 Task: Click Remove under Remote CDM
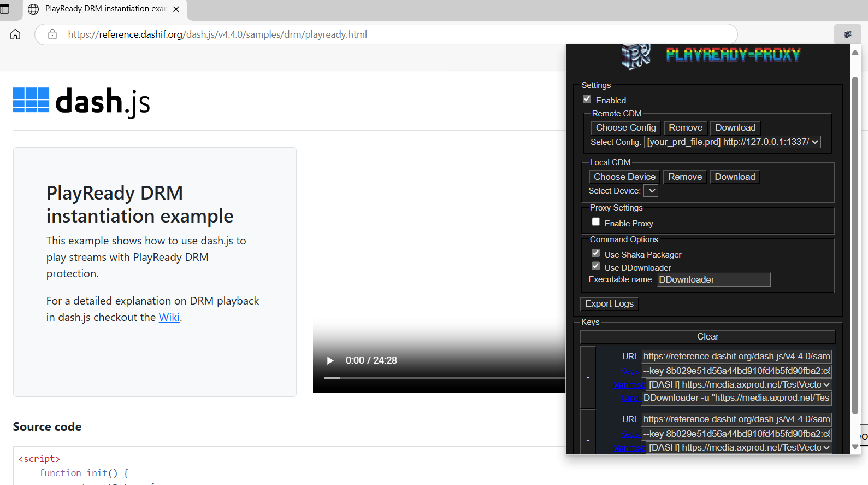coord(686,128)
